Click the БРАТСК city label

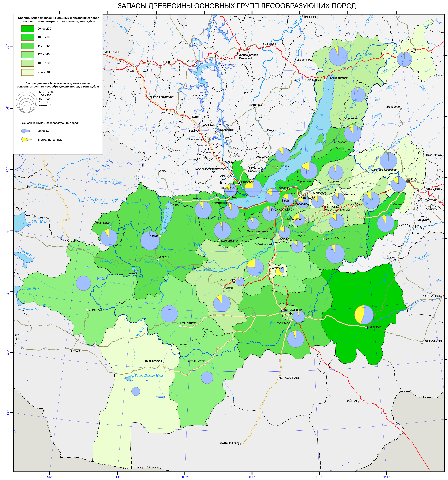point(189,61)
